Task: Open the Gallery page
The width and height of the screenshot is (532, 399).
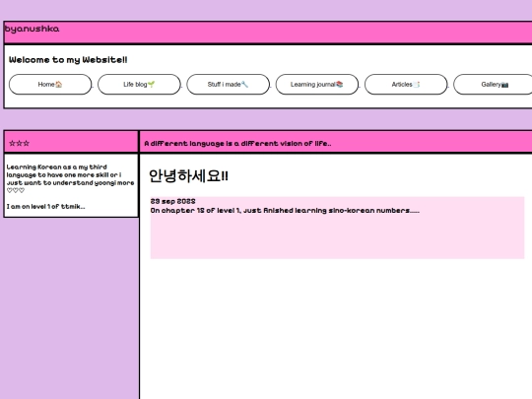Action: tap(493, 84)
